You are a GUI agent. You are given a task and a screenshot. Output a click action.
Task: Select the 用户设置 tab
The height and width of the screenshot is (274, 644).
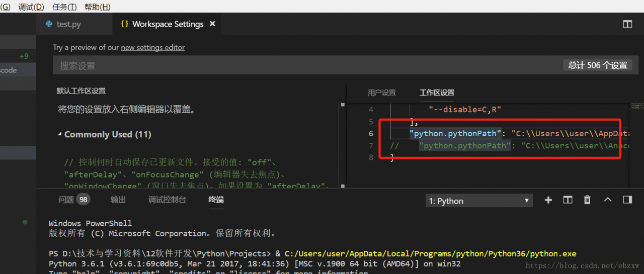click(381, 93)
